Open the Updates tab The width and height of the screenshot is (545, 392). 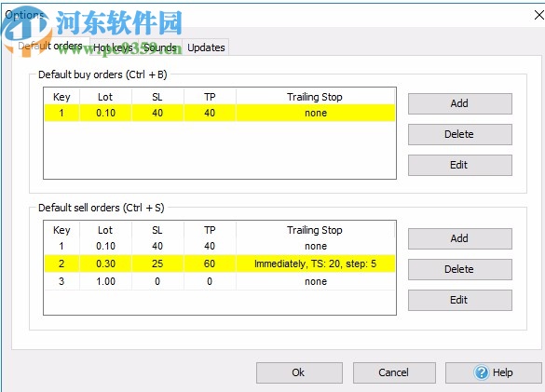point(206,47)
